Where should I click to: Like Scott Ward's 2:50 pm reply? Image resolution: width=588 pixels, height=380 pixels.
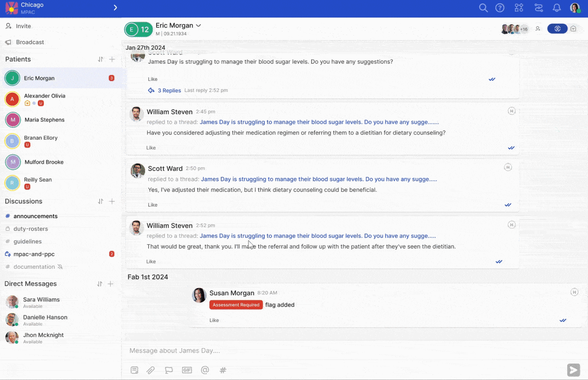pos(152,205)
